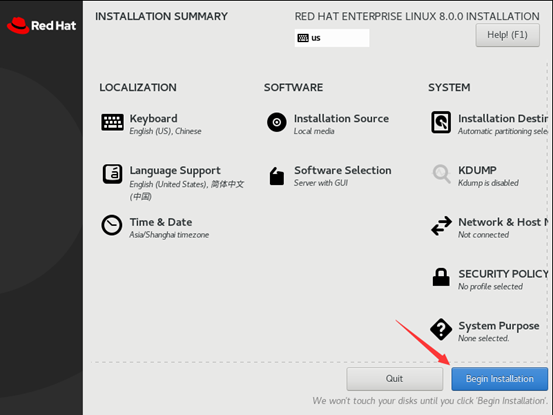Click the Begin Installation button
This screenshot has height=415, width=553.
point(499,379)
